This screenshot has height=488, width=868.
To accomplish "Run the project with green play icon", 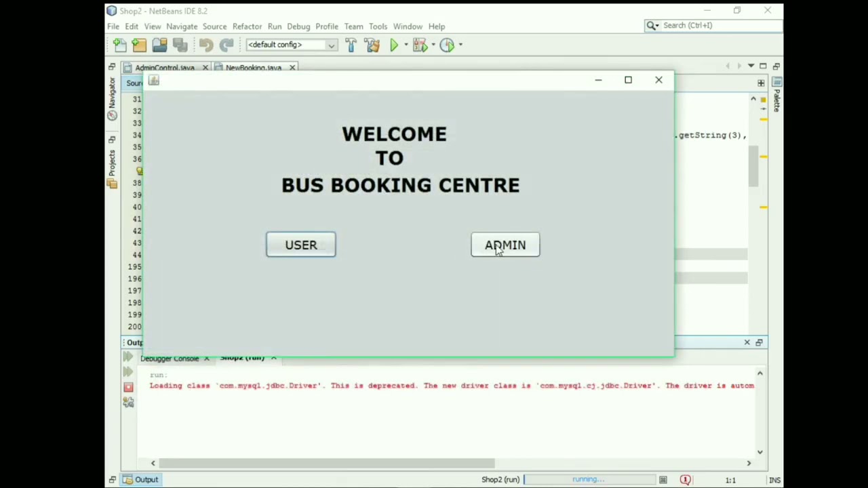I will (394, 45).
